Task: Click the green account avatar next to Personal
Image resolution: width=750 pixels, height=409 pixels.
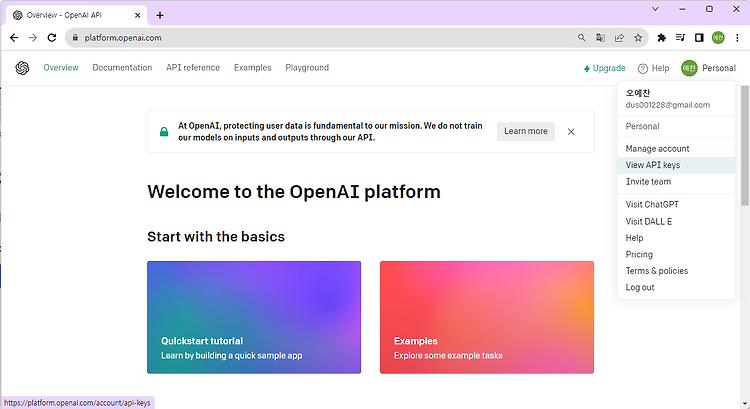Action: 689,68
